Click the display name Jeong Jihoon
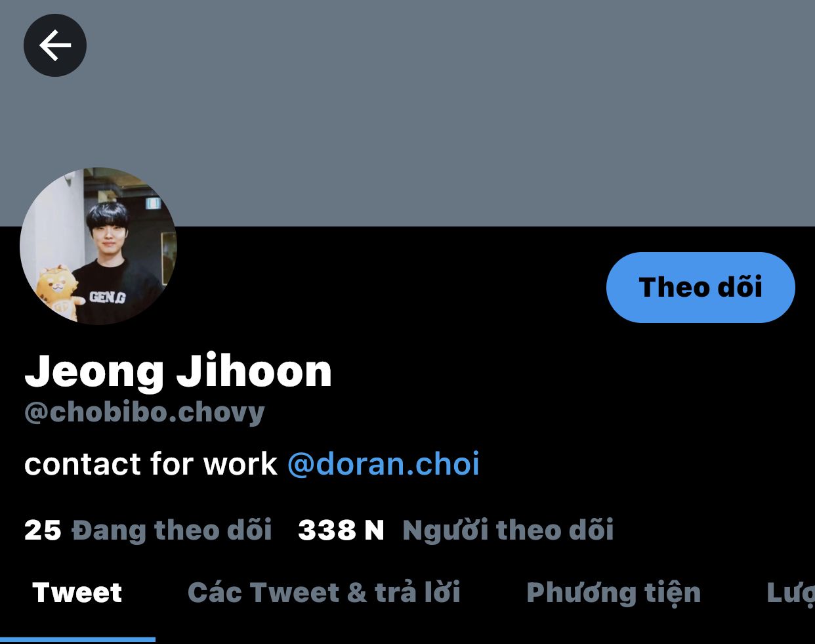Viewport: 815px width, 644px height. (x=178, y=372)
